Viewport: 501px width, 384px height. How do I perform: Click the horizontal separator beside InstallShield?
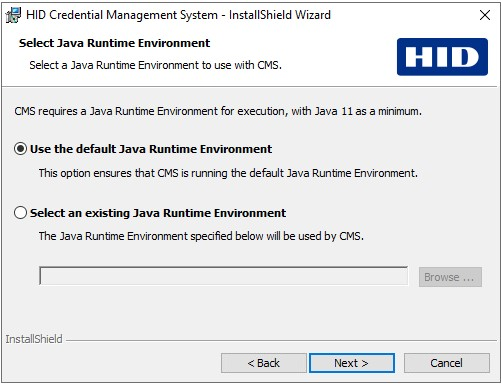281,340
